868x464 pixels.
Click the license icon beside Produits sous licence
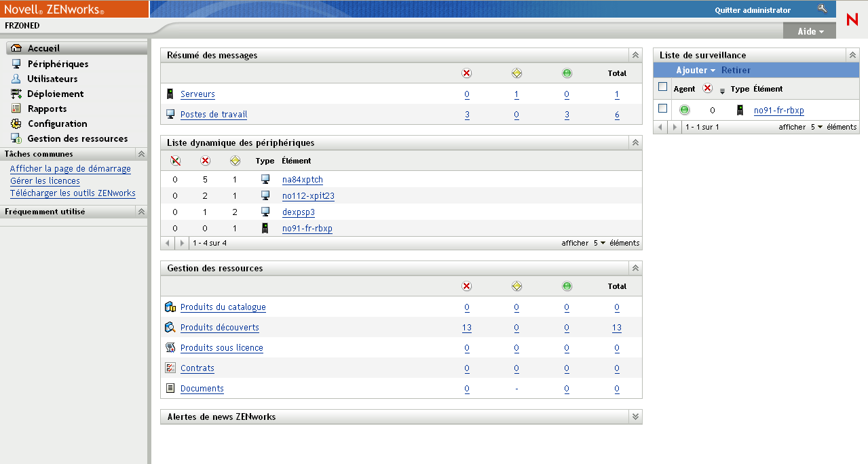(x=170, y=348)
